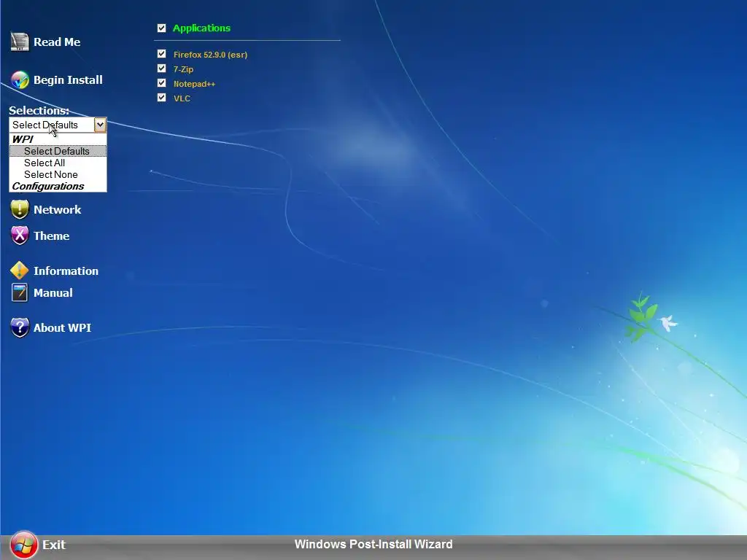Click the Begin Install globe icon
Image resolution: width=747 pixels, height=560 pixels.
point(20,80)
